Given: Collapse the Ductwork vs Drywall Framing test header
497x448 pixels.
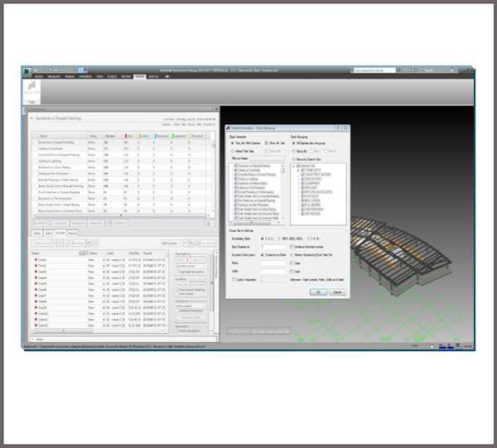Looking at the screenshot, I should (x=31, y=118).
